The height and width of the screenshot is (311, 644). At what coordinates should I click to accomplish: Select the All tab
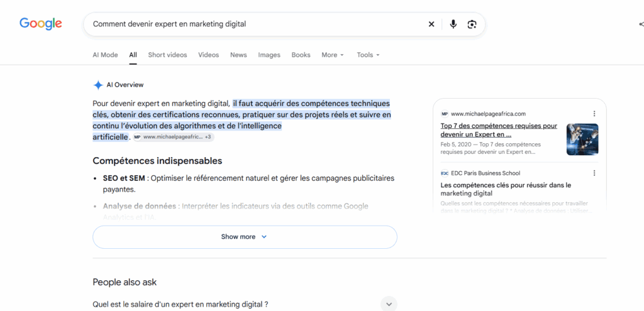[133, 55]
